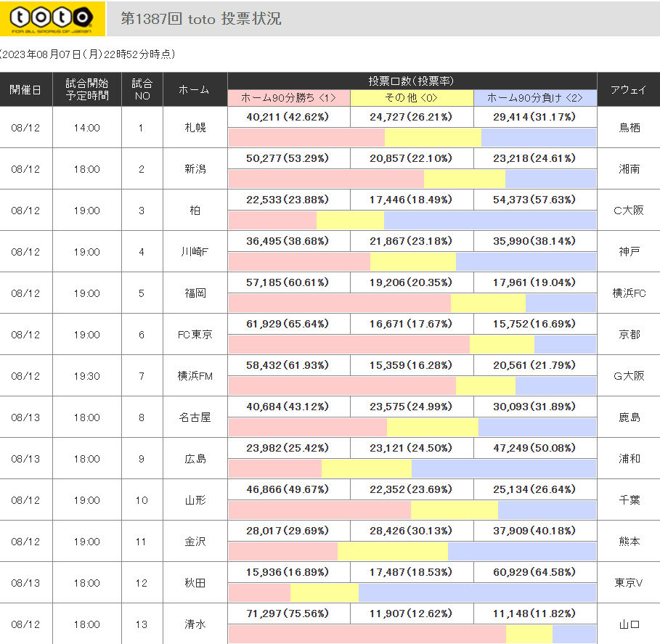Select away team 横浜FC
Image resolution: width=660 pixels, height=644 pixels.
(629, 293)
